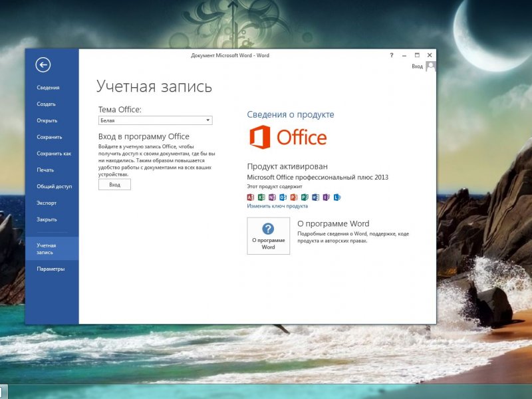Click the Документ Microsoft Word - Word title
This screenshot has width=532, height=399.
(230, 55)
